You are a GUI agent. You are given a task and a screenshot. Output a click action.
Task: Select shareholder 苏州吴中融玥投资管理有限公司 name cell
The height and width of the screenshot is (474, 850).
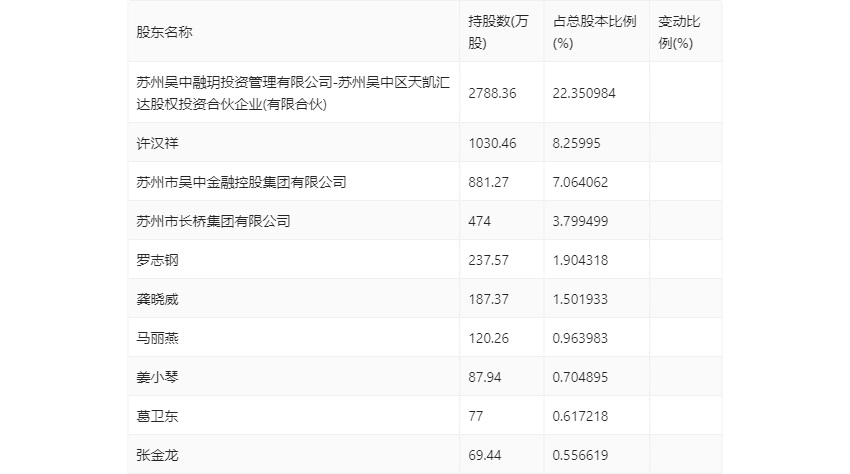point(293,93)
